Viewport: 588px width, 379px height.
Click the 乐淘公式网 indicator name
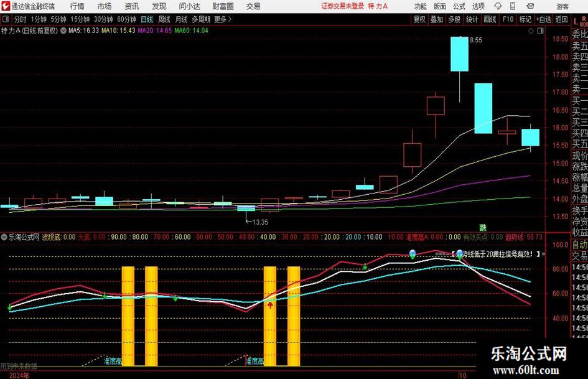pos(24,237)
